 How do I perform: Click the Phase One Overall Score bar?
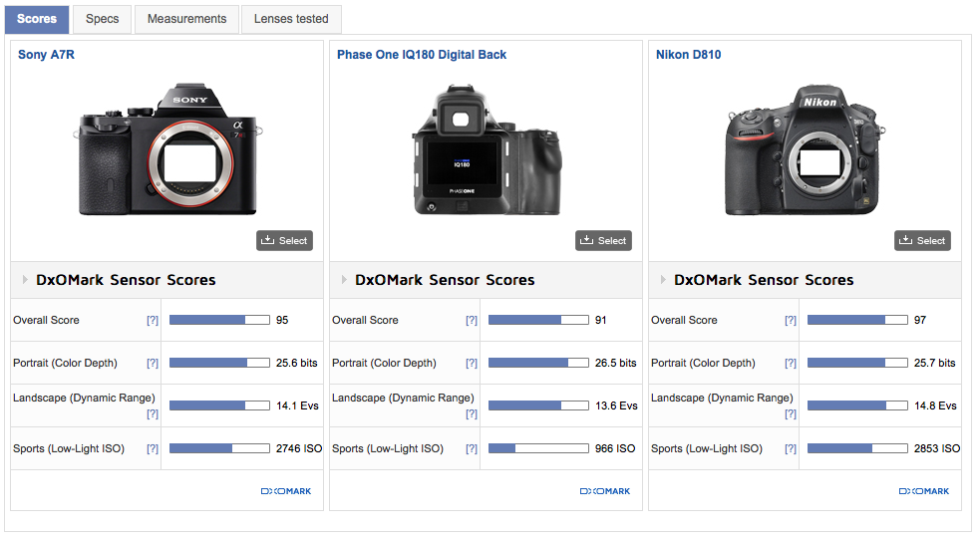pos(538,320)
